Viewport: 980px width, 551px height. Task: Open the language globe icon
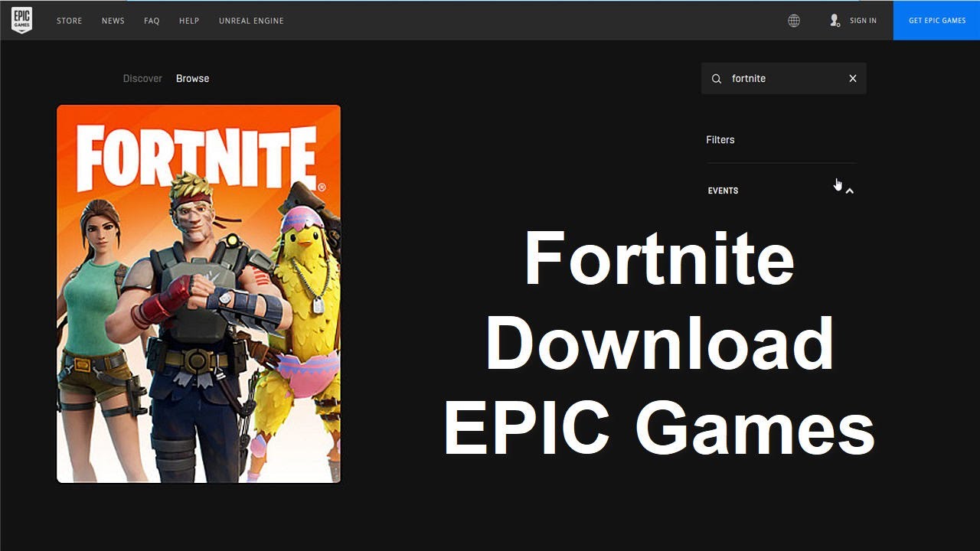(x=794, y=21)
